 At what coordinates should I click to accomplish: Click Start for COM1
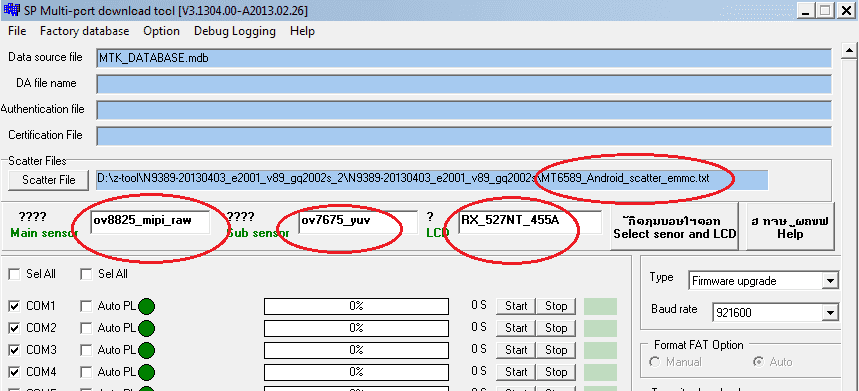(516, 306)
